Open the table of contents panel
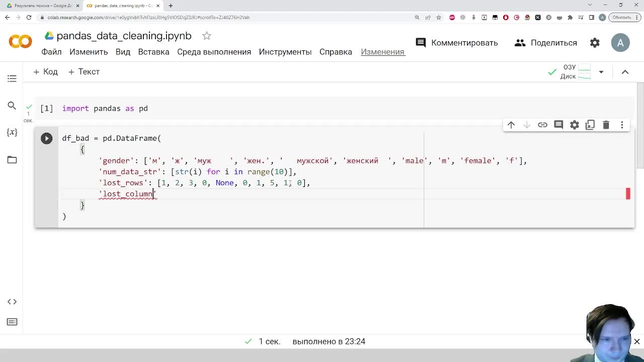 [12, 78]
